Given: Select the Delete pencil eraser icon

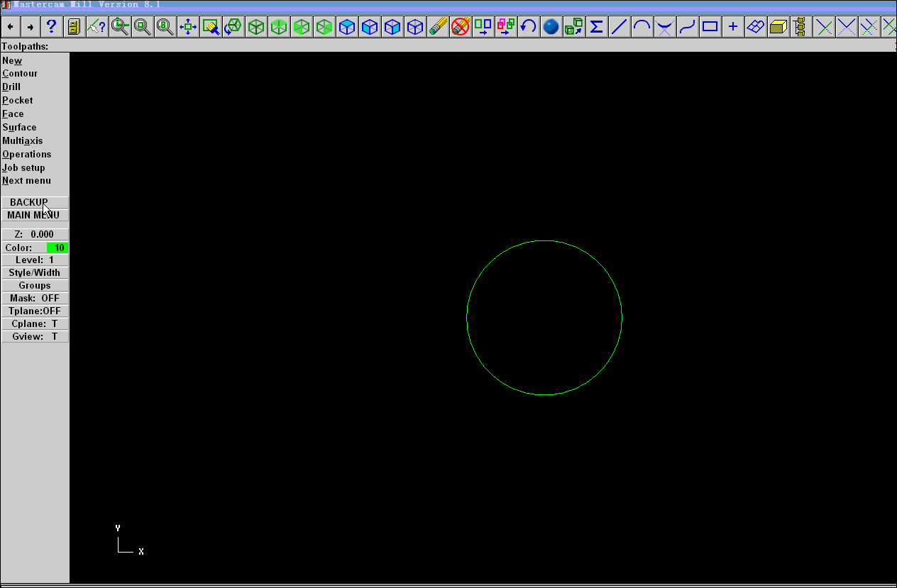Looking at the screenshot, I should coord(437,27).
